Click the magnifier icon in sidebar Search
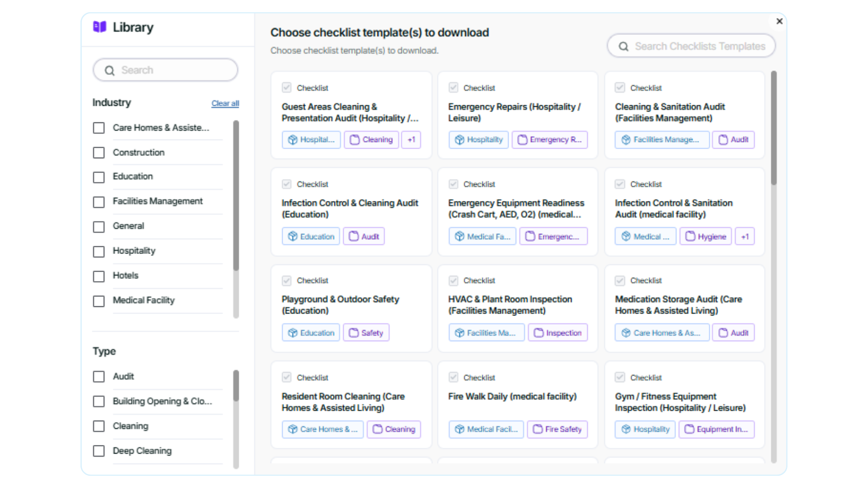The image size is (868, 488). (x=109, y=70)
